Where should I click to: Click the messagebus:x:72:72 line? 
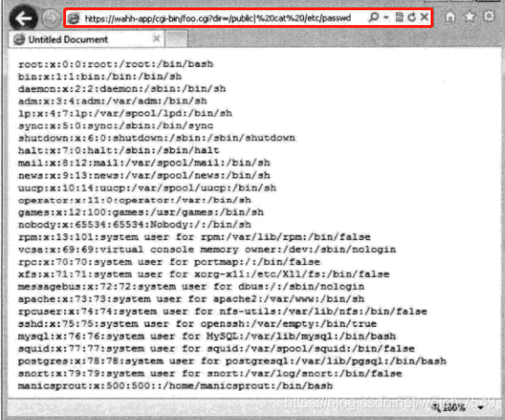(x=191, y=286)
